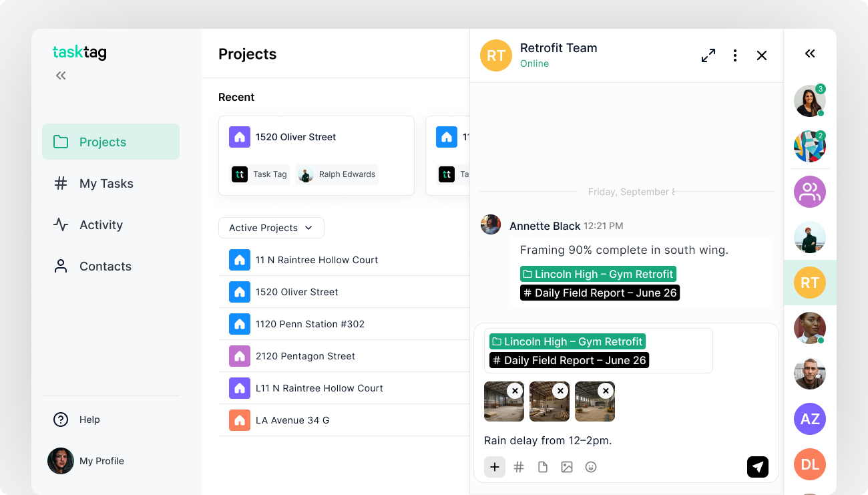This screenshot has height=495, width=868.
Task: Click the send message arrow button
Action: pos(757,467)
